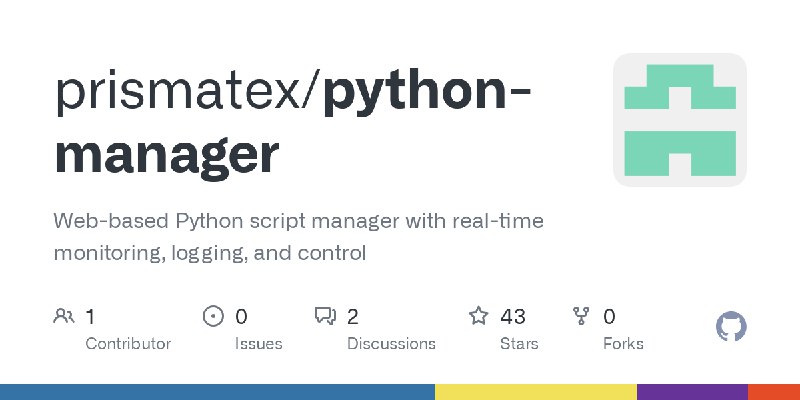Click the 43 stars count
The height and width of the screenshot is (400, 800).
click(513, 317)
